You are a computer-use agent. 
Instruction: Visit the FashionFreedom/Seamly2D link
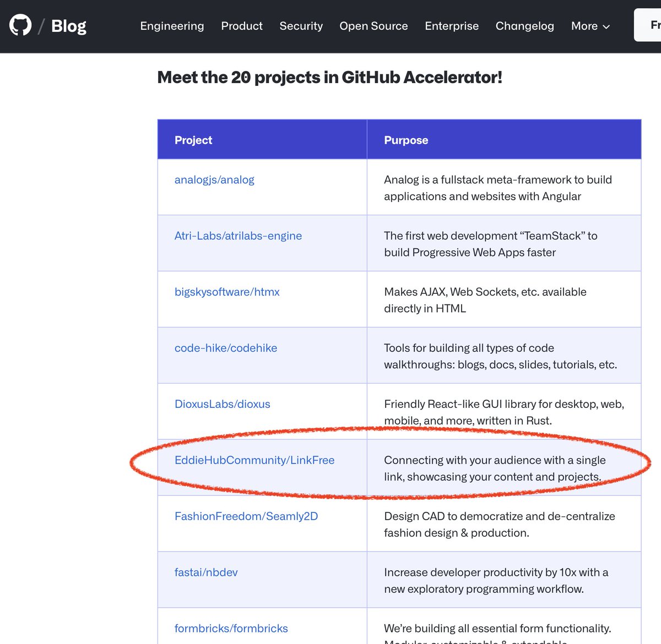point(246,516)
